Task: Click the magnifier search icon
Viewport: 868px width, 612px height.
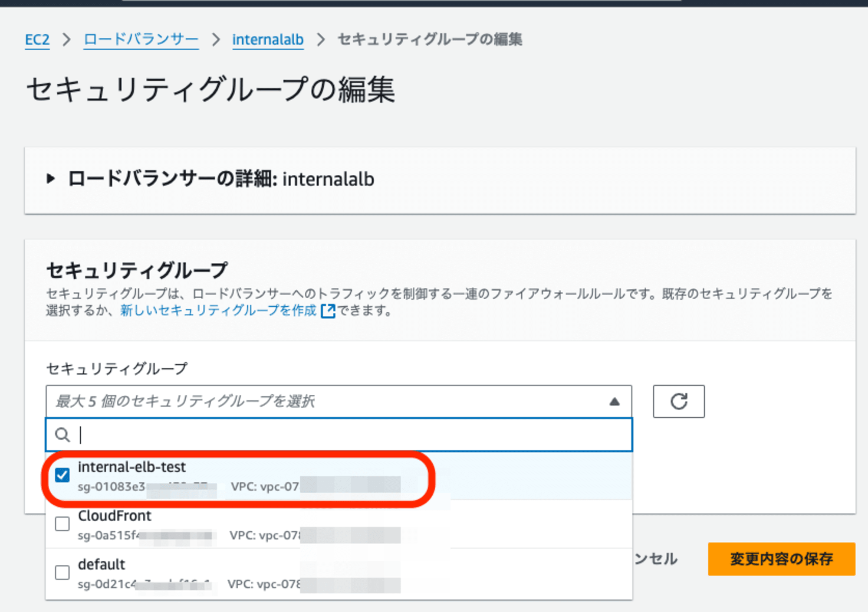Action: click(x=62, y=435)
